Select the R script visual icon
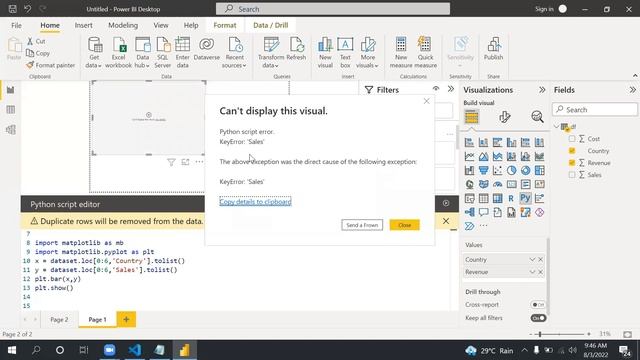The height and width of the screenshot is (360, 640). click(511, 198)
